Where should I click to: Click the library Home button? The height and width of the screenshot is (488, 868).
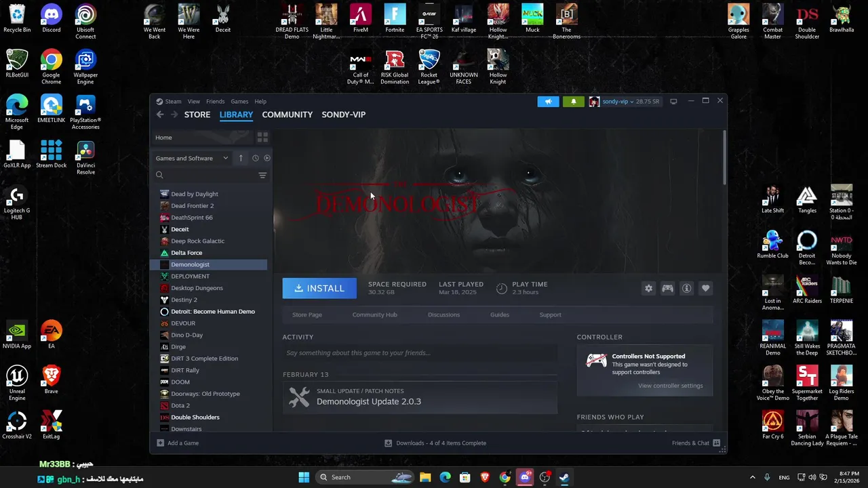point(201,138)
